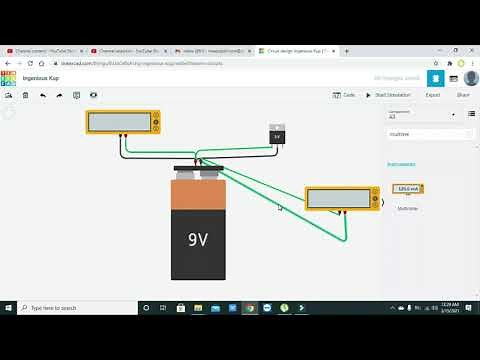Screen dimensions: 480x360
Task: Click the zoom-to-fit button on canvas
Action: coord(9,114)
